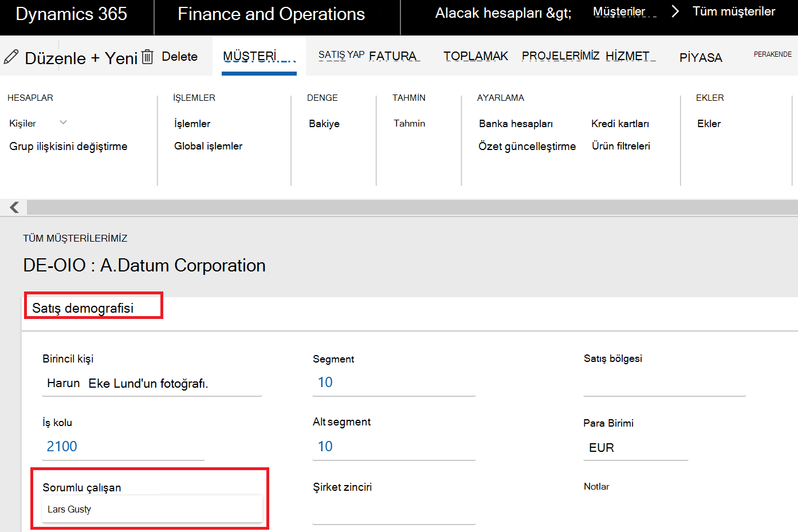Click the trash can delete icon
Viewport: 798px width, 532px height.
147,57
